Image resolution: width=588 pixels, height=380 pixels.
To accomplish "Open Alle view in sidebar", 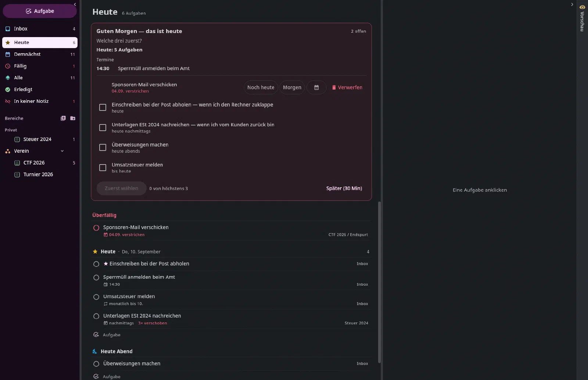I will click(x=40, y=78).
